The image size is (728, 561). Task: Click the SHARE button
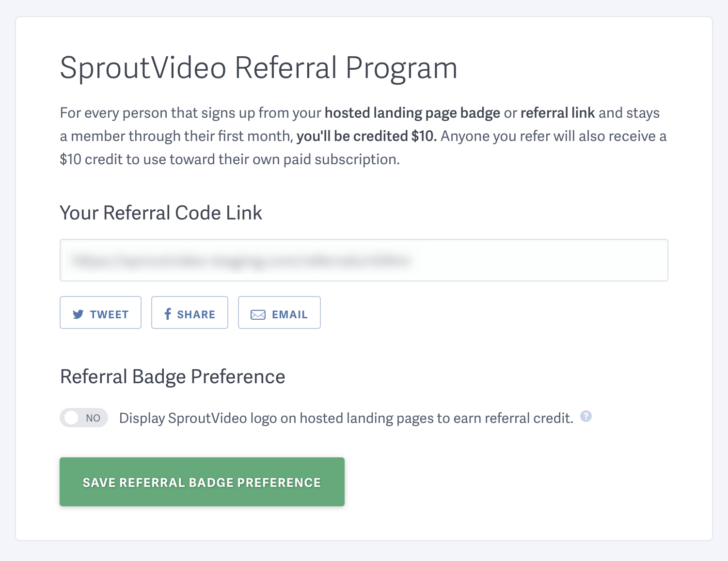(190, 312)
